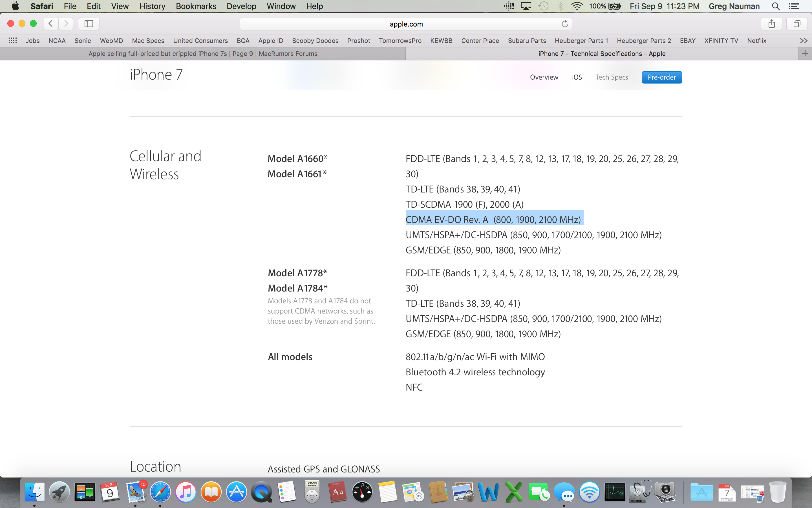Open Mission Control in the Dock
The image size is (812, 508).
tap(85, 492)
